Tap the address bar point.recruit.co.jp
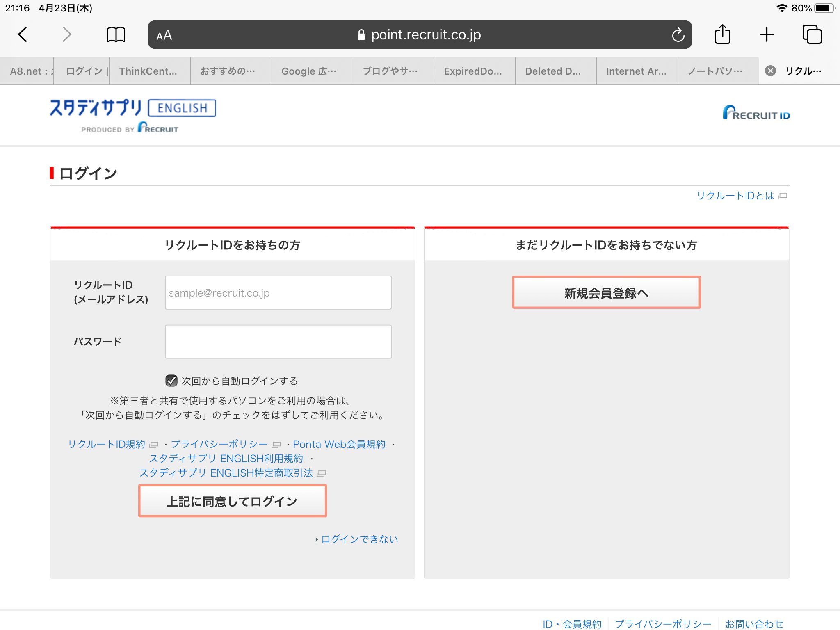 click(420, 35)
